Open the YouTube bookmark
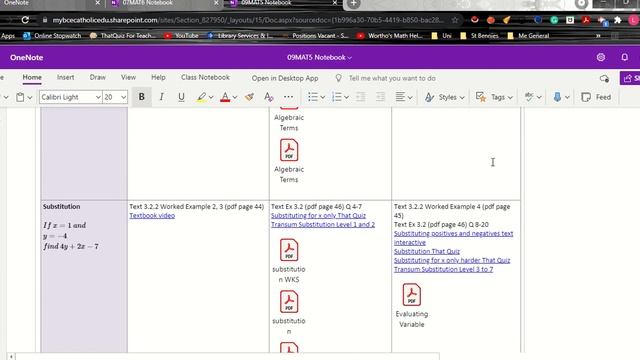 coord(181,36)
